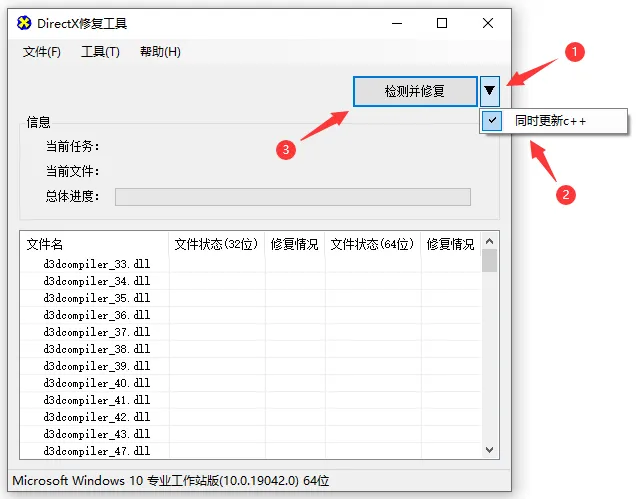This screenshot has width=639, height=499.
Task: Toggle the 同时更新c++ option
Action: pos(553,121)
